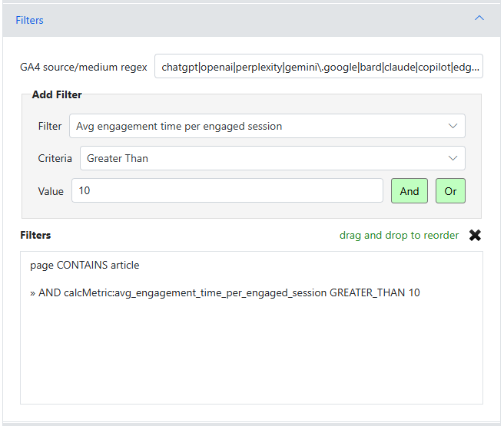Viewport: 504px width, 426px height.
Task: Click the Add Filter group heading
Action: (x=57, y=94)
